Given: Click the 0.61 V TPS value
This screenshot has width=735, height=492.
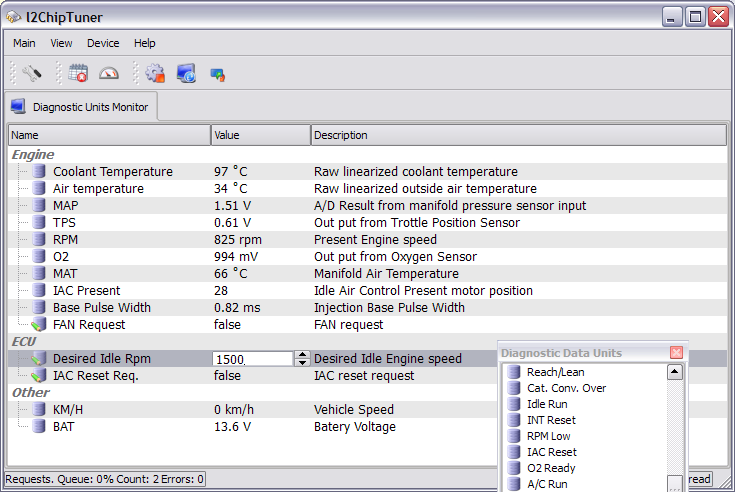Looking at the screenshot, I should click(x=232, y=222).
